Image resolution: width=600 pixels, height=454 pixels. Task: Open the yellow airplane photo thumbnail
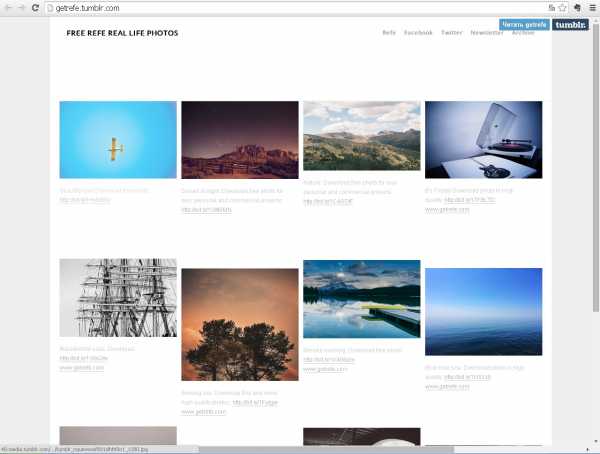pyautogui.click(x=118, y=140)
